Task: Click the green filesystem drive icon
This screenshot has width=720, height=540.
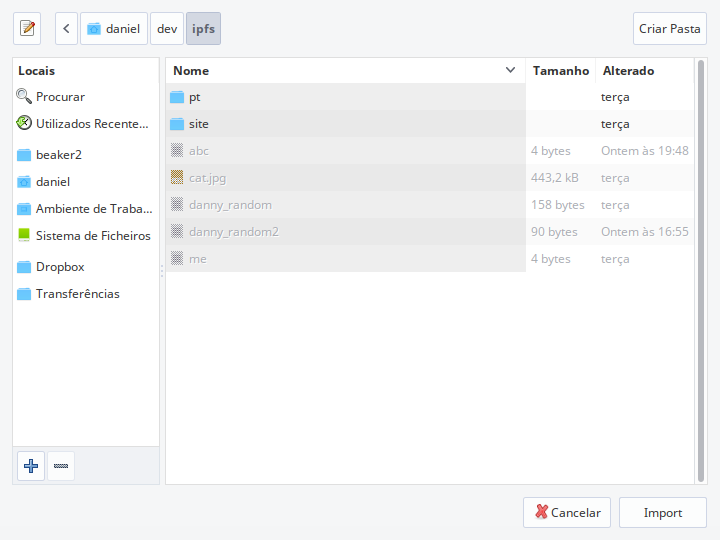Action: (x=24, y=235)
